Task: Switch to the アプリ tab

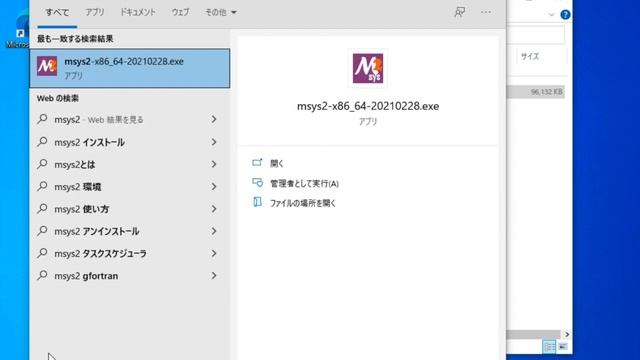Action: coord(95,12)
